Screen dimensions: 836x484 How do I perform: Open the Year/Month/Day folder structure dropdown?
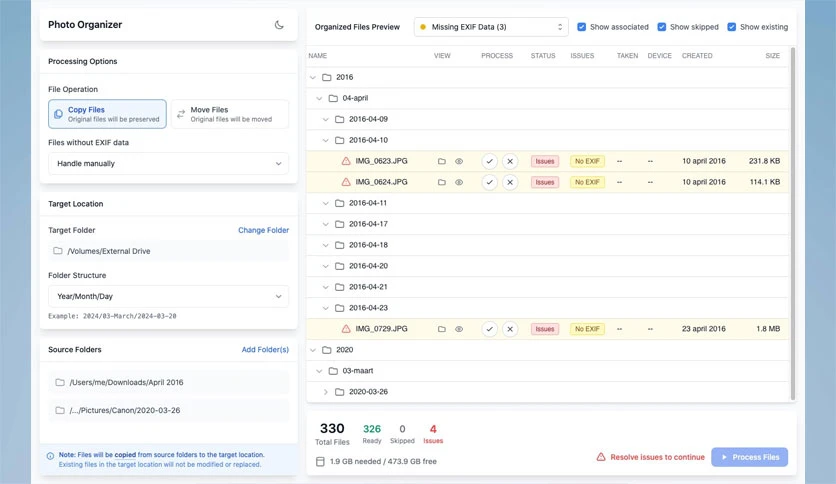[x=168, y=296]
